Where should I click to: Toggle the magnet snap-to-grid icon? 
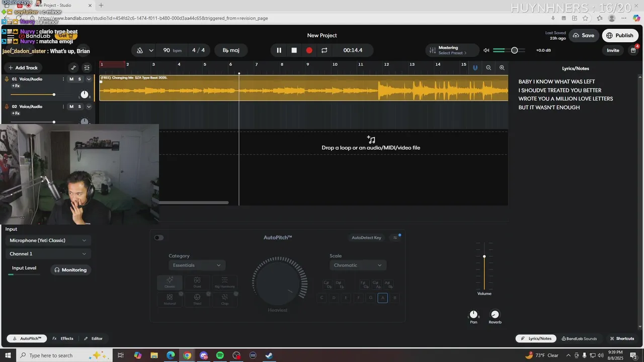point(475,67)
